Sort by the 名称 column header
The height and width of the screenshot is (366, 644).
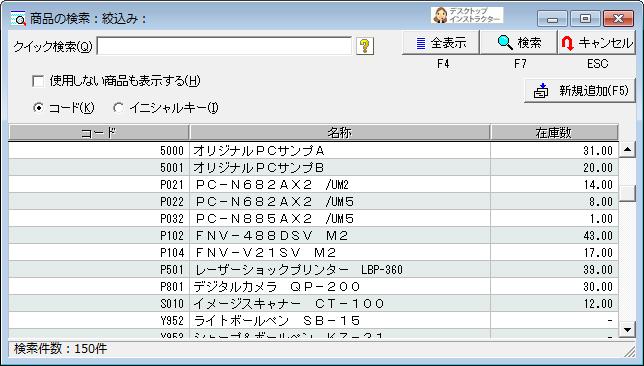click(340, 133)
